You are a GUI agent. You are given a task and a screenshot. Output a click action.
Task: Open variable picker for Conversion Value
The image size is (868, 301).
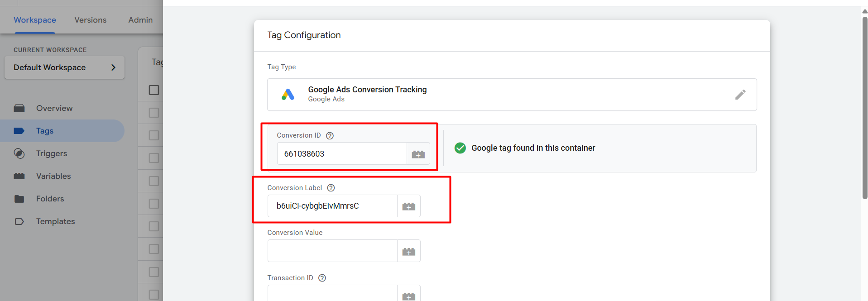coord(408,251)
